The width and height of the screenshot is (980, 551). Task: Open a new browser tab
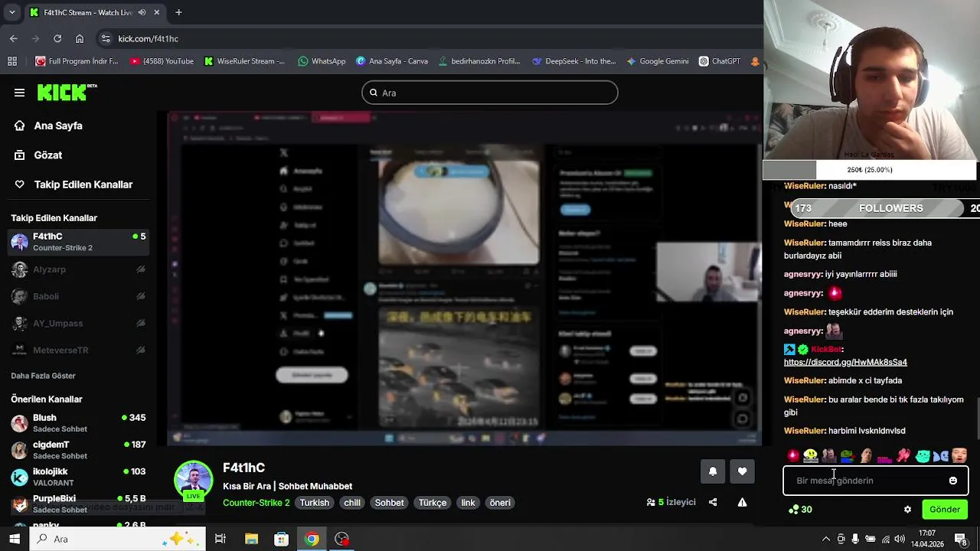178,12
